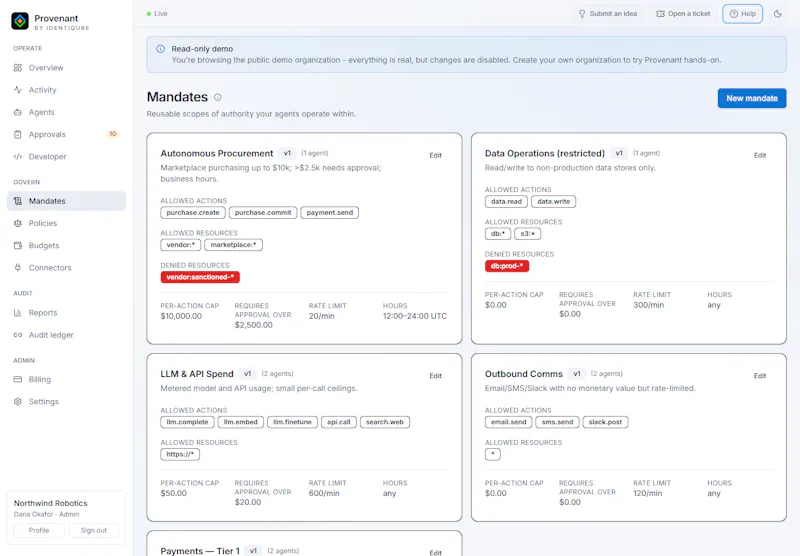Click the sms.send action tag
Viewport: 800px width, 556px height.
click(558, 422)
